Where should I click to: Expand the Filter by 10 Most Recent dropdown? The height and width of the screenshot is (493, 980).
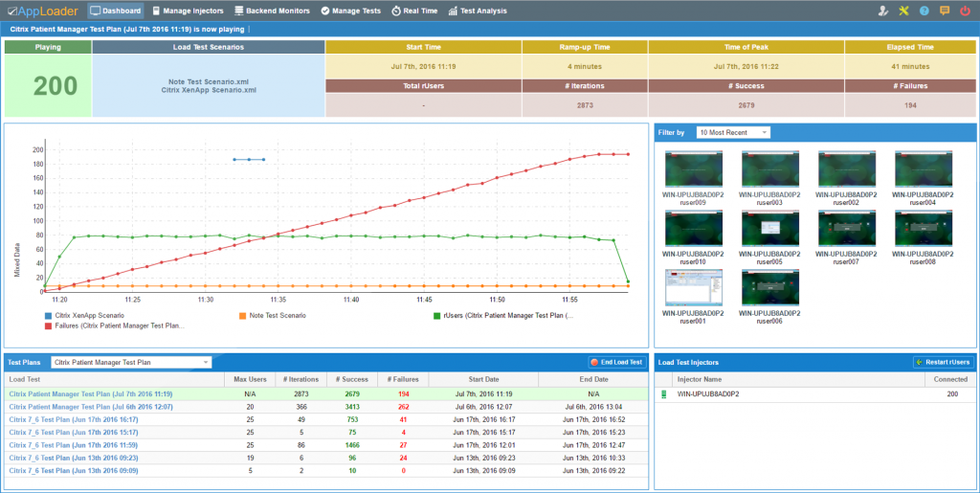(x=733, y=132)
